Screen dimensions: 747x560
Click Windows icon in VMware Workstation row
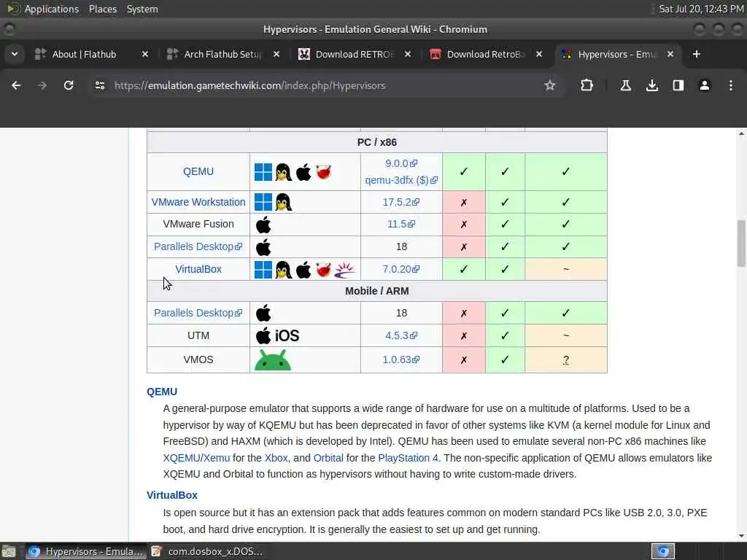tap(263, 202)
